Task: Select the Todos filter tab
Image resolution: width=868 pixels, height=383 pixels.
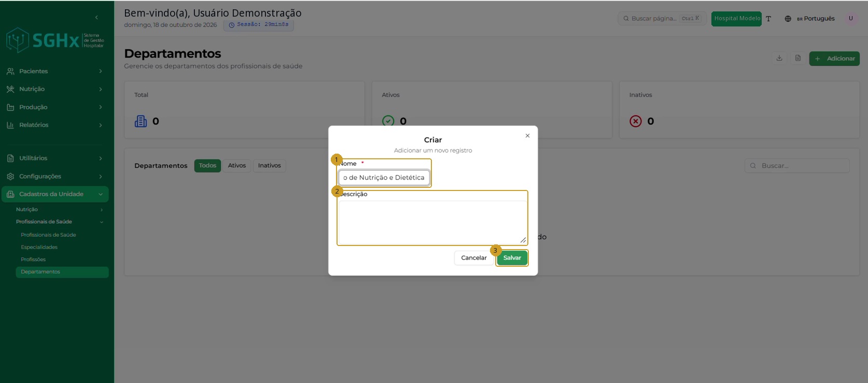Action: click(207, 166)
